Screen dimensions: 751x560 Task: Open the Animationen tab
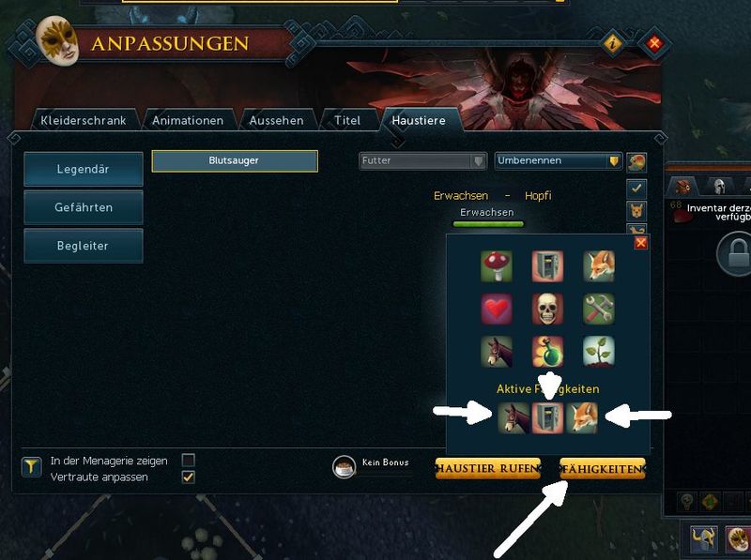coord(188,121)
